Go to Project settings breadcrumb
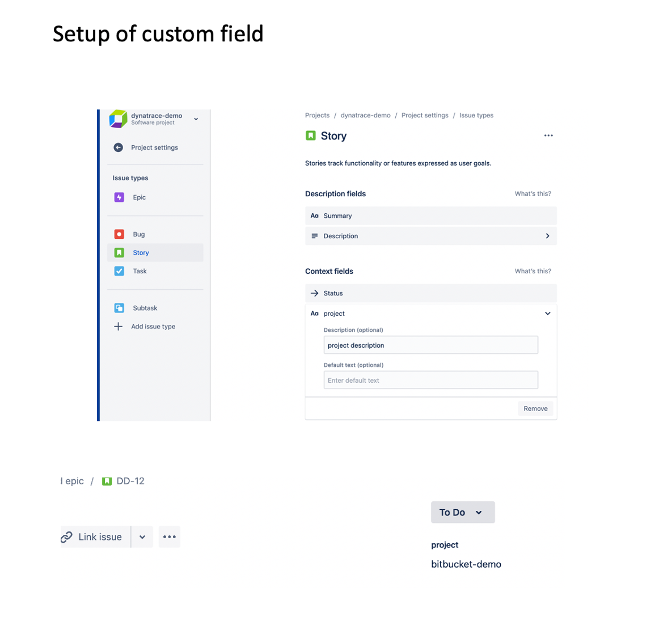This screenshot has width=672, height=638. pos(425,115)
